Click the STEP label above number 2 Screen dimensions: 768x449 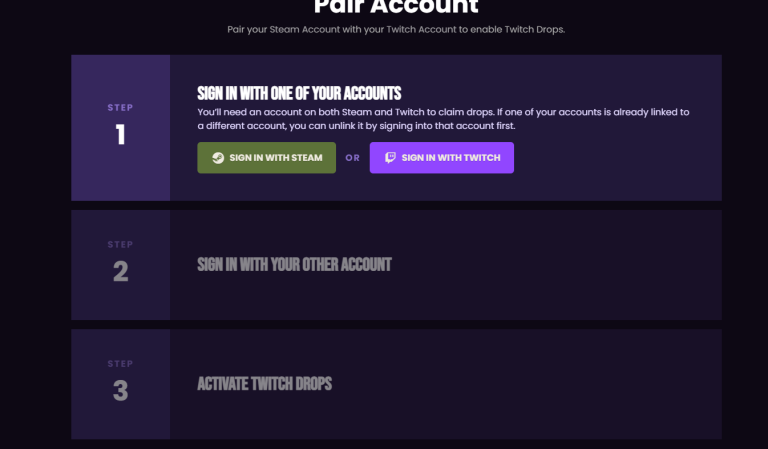coord(120,244)
